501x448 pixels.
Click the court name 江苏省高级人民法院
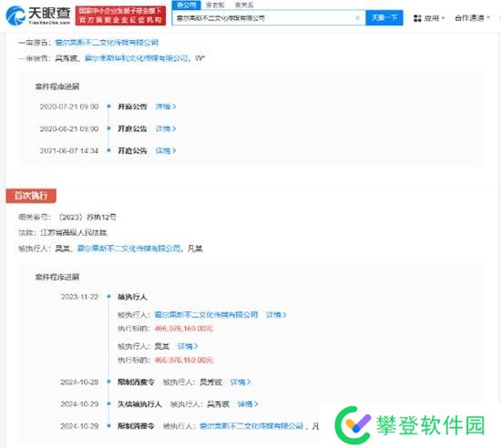point(74,232)
